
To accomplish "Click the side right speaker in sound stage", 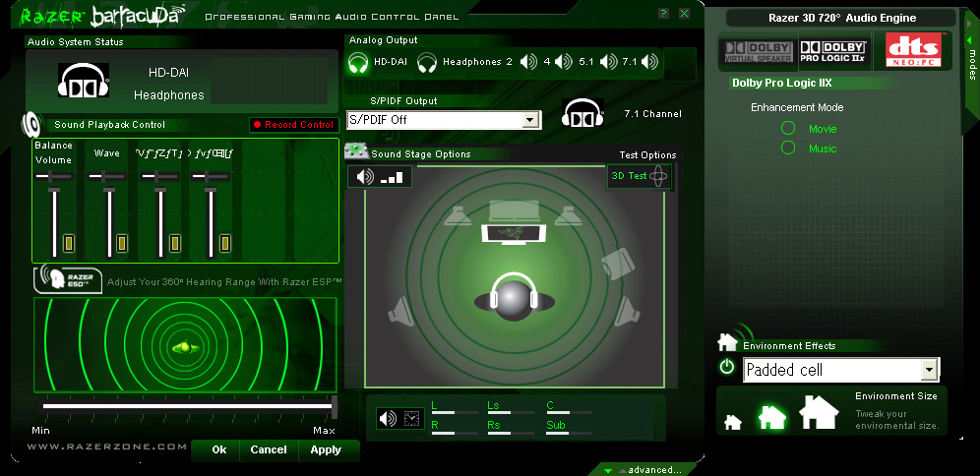I will (618, 263).
